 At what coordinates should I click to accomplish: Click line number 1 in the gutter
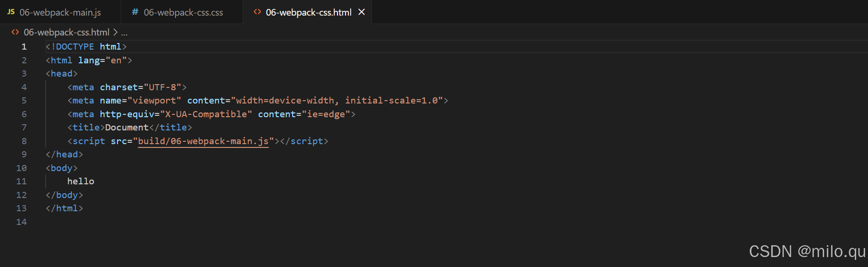(24, 47)
